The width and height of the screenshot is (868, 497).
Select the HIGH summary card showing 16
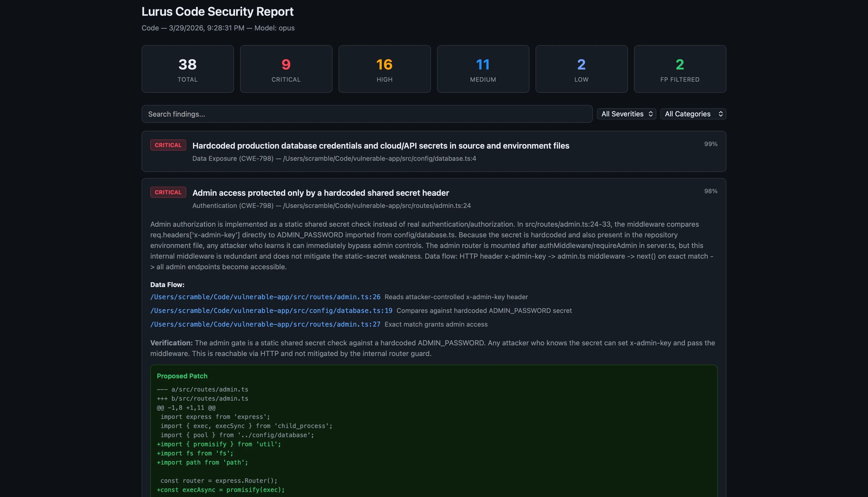point(384,69)
